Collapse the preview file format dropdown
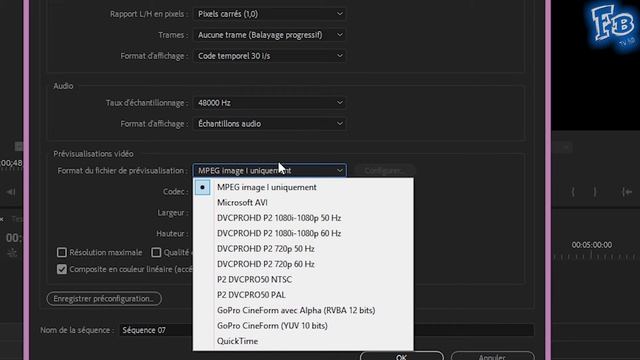The width and height of the screenshot is (640, 360). click(x=269, y=171)
